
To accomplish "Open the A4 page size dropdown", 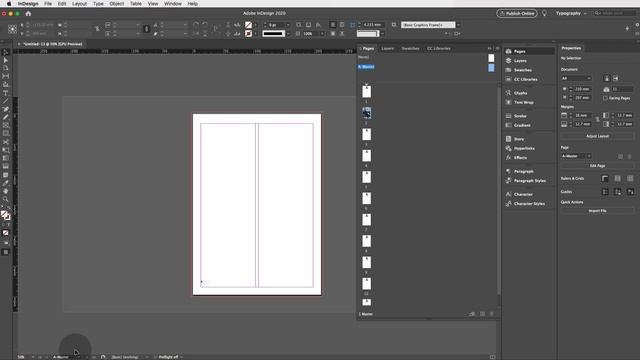I will click(x=576, y=78).
